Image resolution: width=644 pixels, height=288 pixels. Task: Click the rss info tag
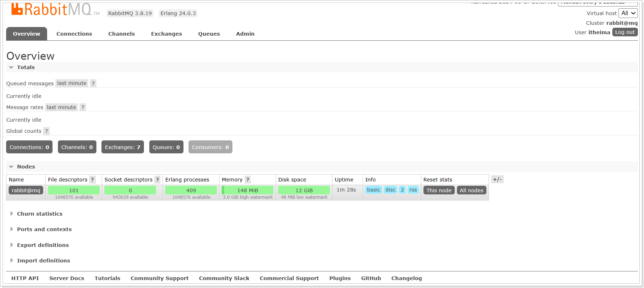413,190
